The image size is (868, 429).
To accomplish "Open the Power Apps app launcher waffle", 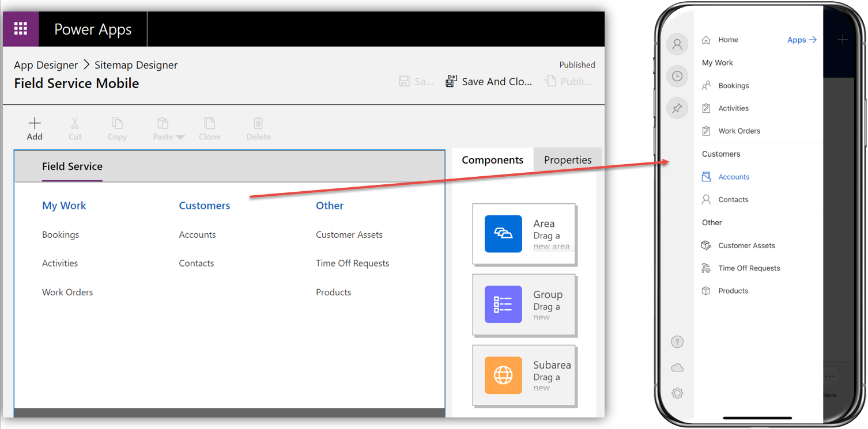I will tap(21, 29).
